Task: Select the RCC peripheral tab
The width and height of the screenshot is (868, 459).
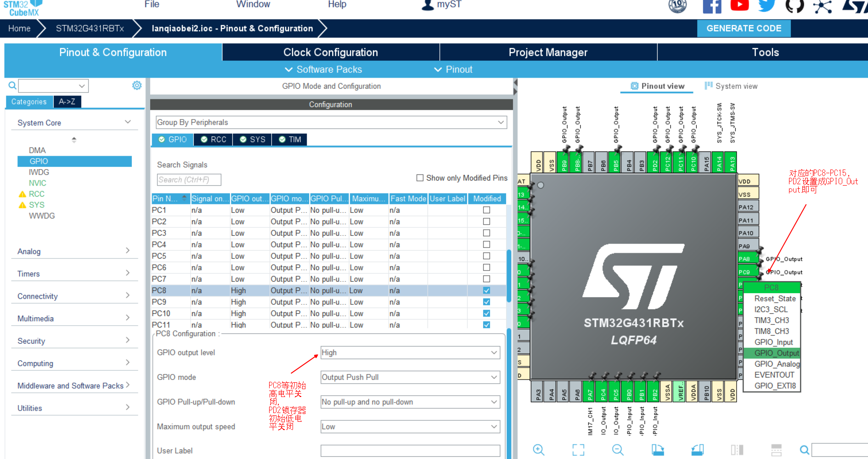Action: (214, 140)
